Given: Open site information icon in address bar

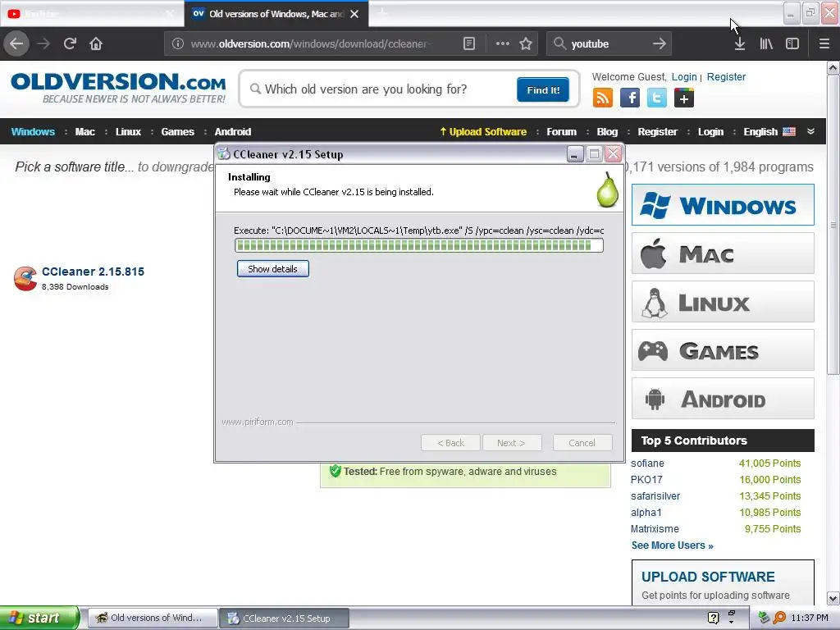Looking at the screenshot, I should click(178, 43).
